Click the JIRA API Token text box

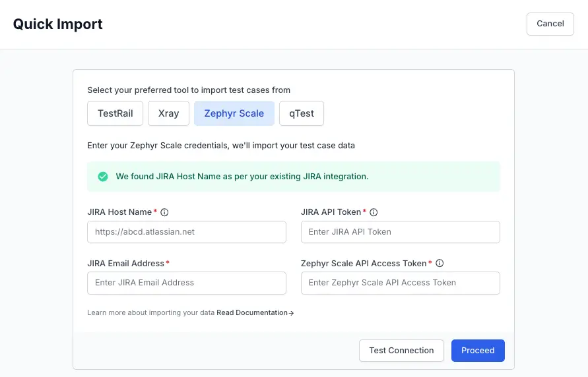pos(400,232)
